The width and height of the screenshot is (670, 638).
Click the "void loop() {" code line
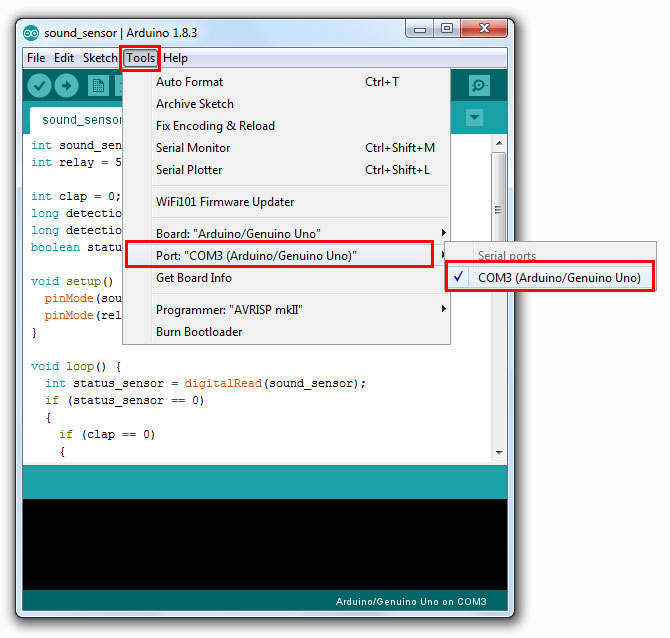76,367
